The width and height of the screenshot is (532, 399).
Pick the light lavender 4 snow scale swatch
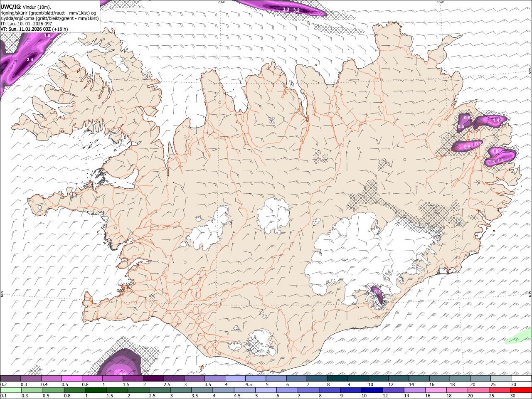click(x=235, y=379)
